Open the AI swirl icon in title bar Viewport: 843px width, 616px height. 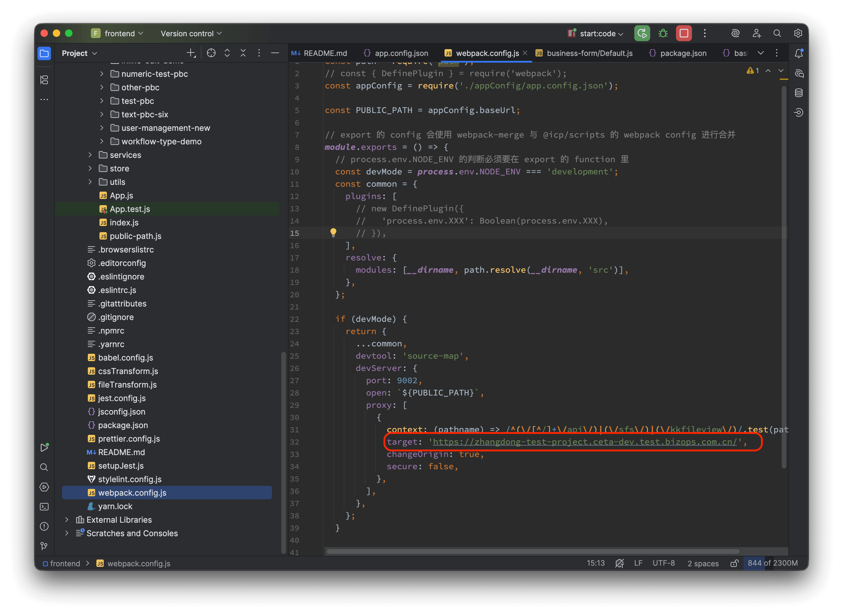(735, 33)
